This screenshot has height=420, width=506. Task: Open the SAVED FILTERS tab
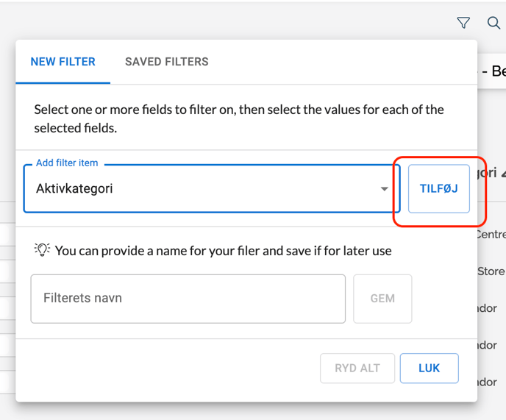click(x=166, y=62)
